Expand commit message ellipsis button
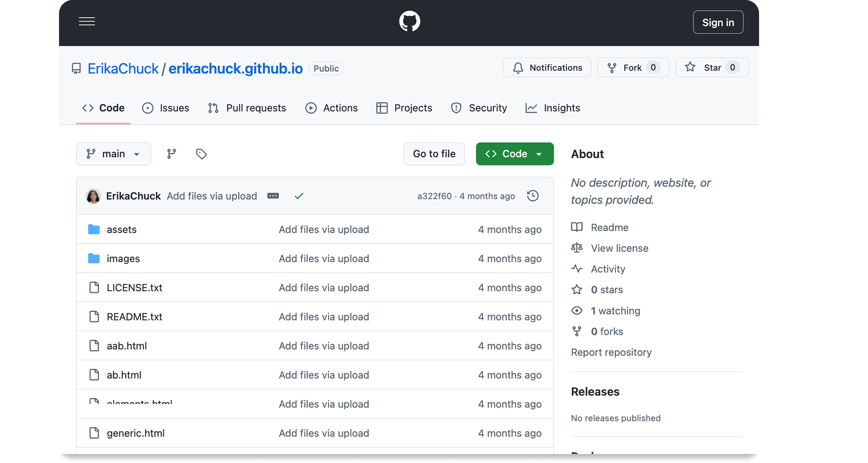Image resolution: width=868 pixels, height=463 pixels. [x=273, y=196]
